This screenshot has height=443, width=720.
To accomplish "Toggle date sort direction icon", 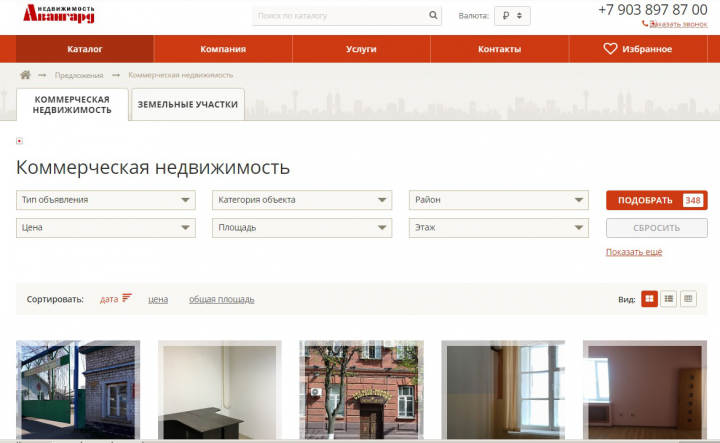I will 127,298.
